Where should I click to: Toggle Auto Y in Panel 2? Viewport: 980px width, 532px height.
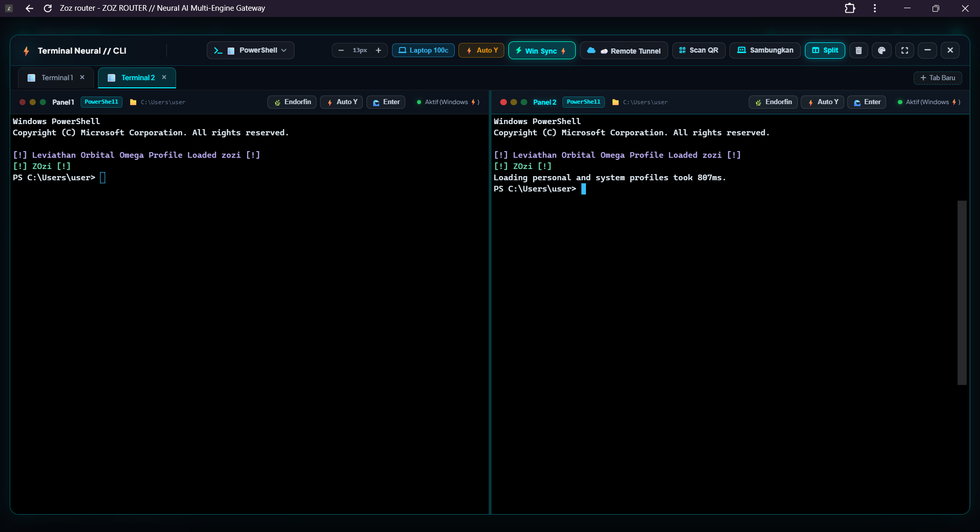[x=823, y=102]
